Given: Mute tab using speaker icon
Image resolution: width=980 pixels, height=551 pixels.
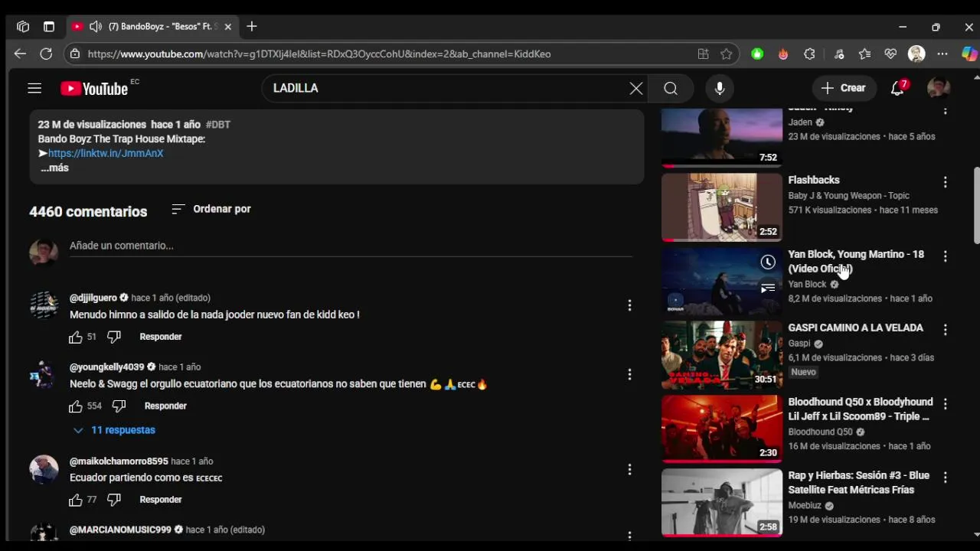Looking at the screenshot, I should [96, 27].
